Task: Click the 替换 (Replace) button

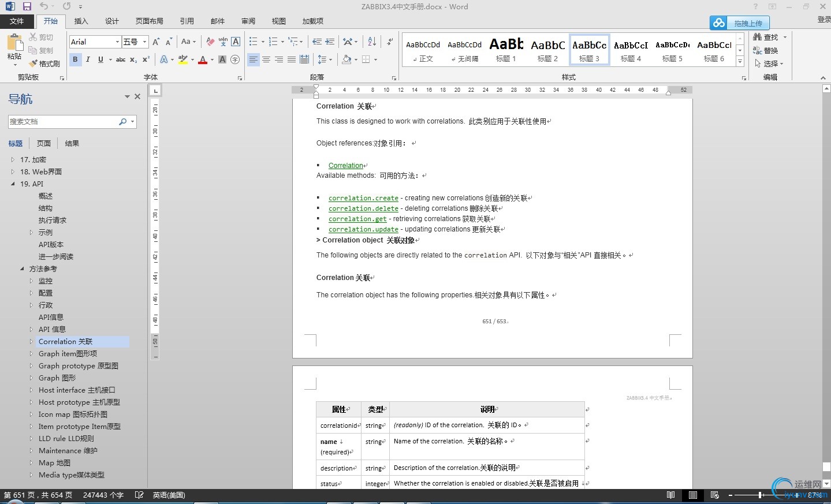Action: [x=766, y=50]
